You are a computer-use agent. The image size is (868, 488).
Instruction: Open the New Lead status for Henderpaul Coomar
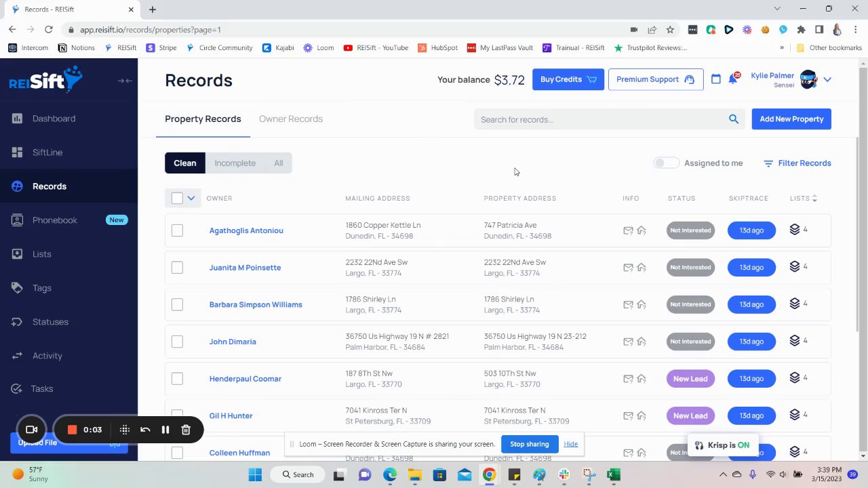click(690, 379)
